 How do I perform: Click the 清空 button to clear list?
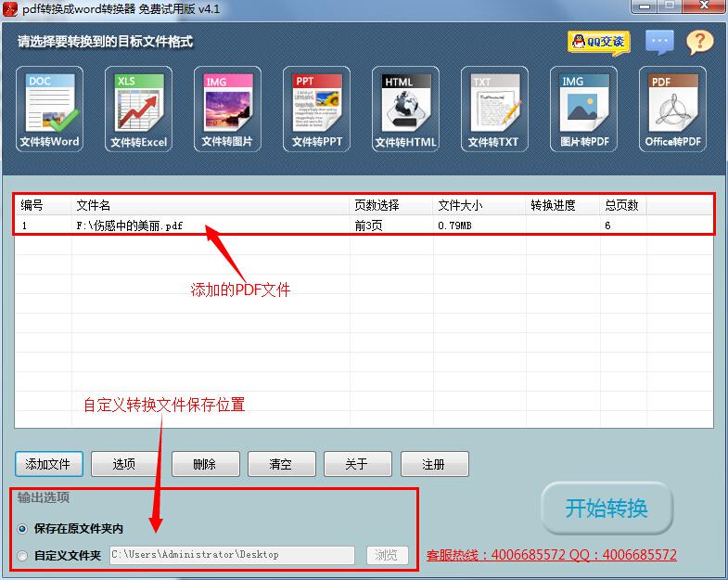point(282,464)
